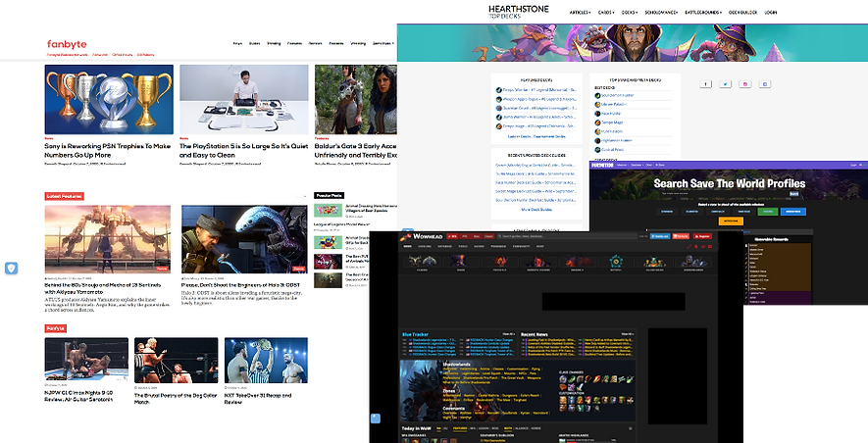The height and width of the screenshot is (443, 868).
Task: Click the Fanbyte red section label
Action: point(55,328)
